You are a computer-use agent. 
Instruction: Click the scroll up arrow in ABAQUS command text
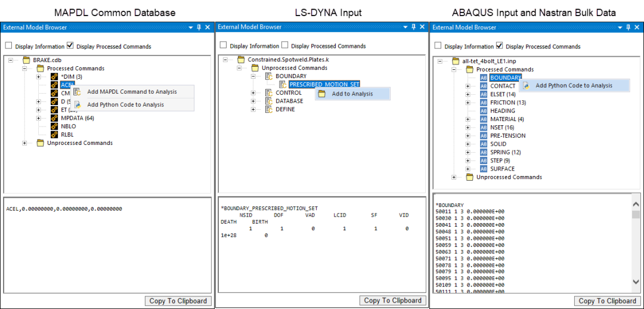pos(636,204)
